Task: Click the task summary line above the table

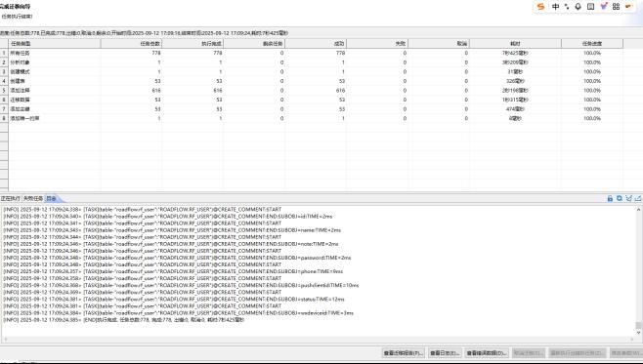Action: [145, 33]
